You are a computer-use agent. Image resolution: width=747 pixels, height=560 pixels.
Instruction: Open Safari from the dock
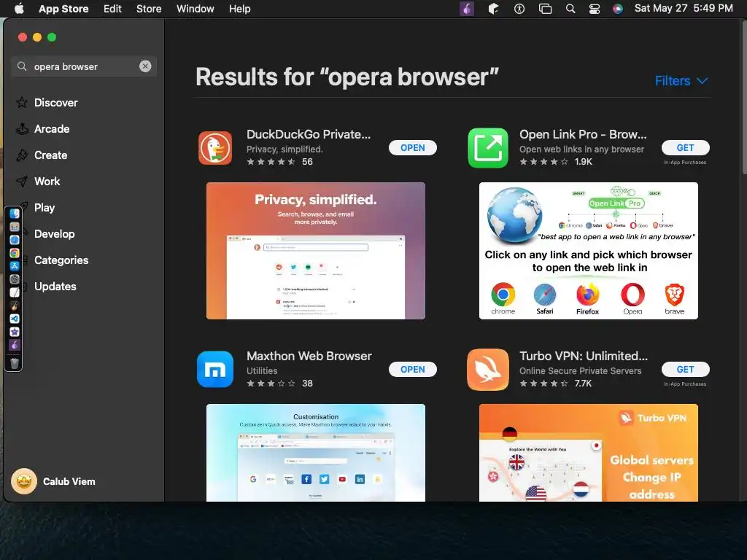pyautogui.click(x=15, y=240)
